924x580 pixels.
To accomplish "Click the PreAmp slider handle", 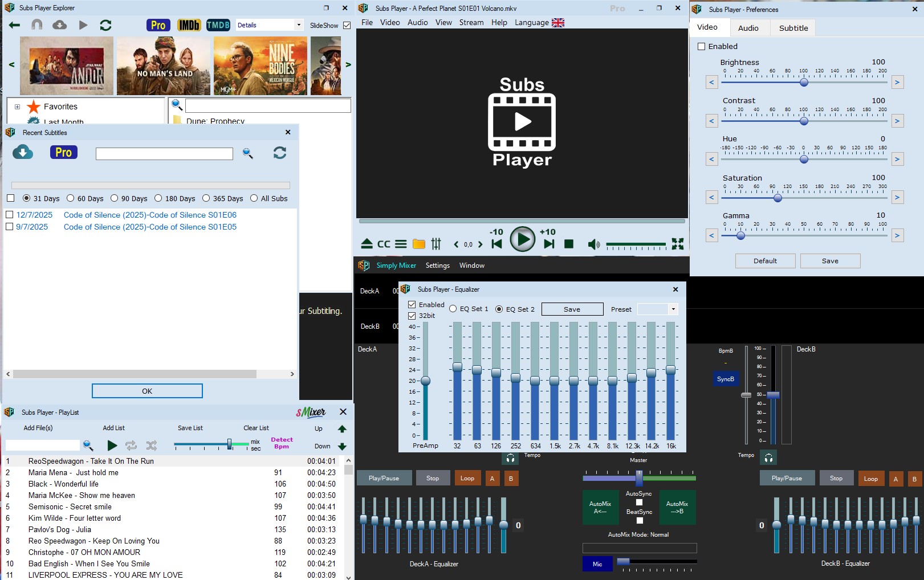I will pyautogui.click(x=425, y=381).
